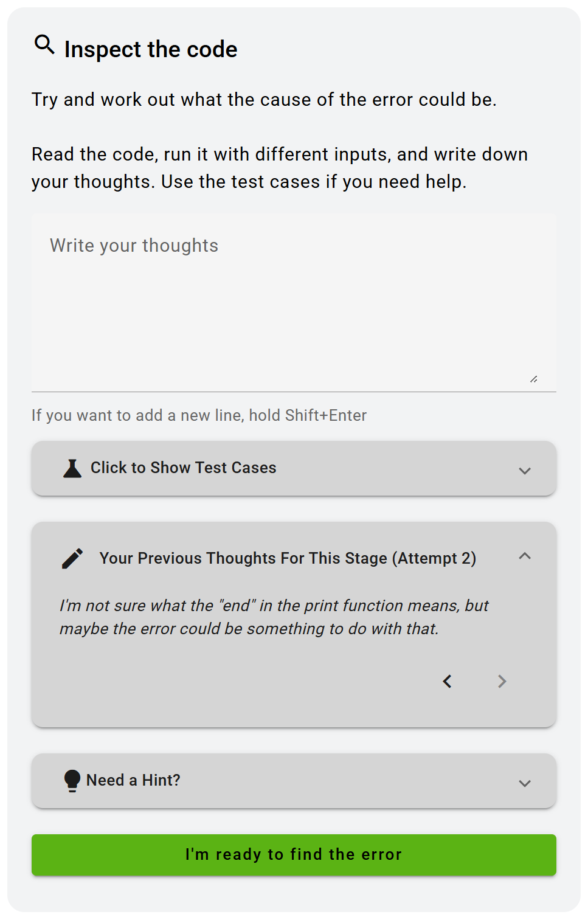588x920 pixels.
Task: Click the 'Try and work out' instruction line
Action: 264,100
